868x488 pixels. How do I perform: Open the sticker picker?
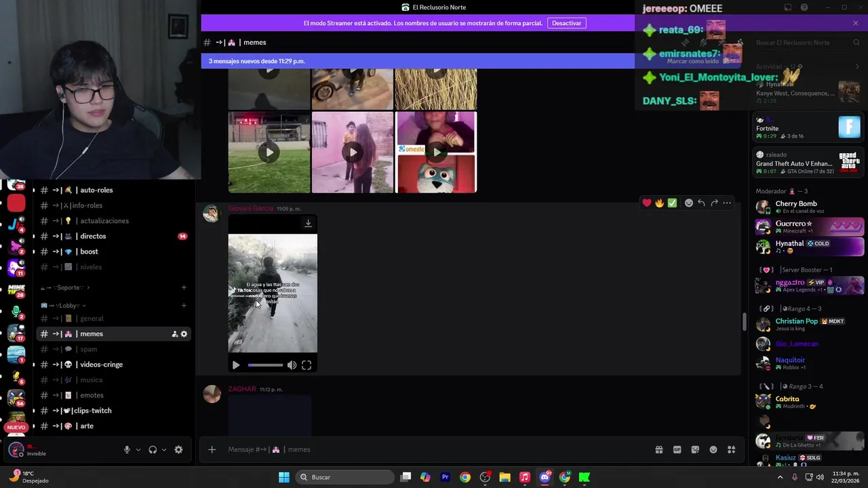pos(695,449)
